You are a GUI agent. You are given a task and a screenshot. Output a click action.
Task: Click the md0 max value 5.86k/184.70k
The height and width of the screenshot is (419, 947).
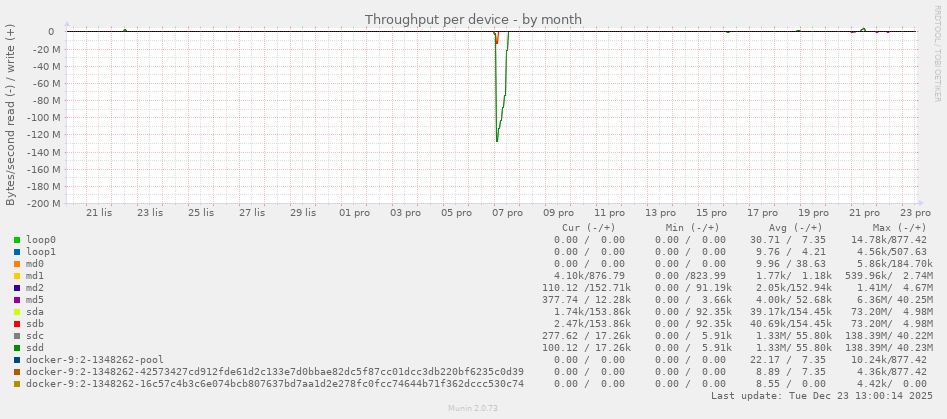[896, 264]
